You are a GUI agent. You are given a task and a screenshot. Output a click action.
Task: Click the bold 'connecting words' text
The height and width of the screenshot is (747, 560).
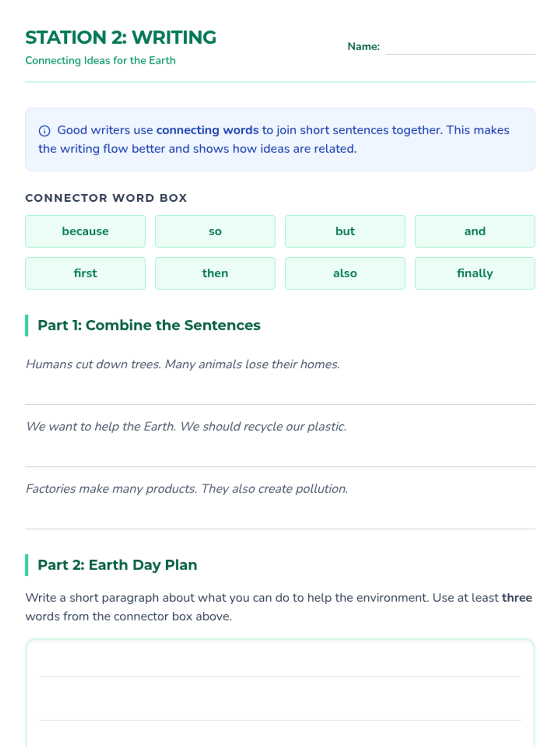point(207,130)
